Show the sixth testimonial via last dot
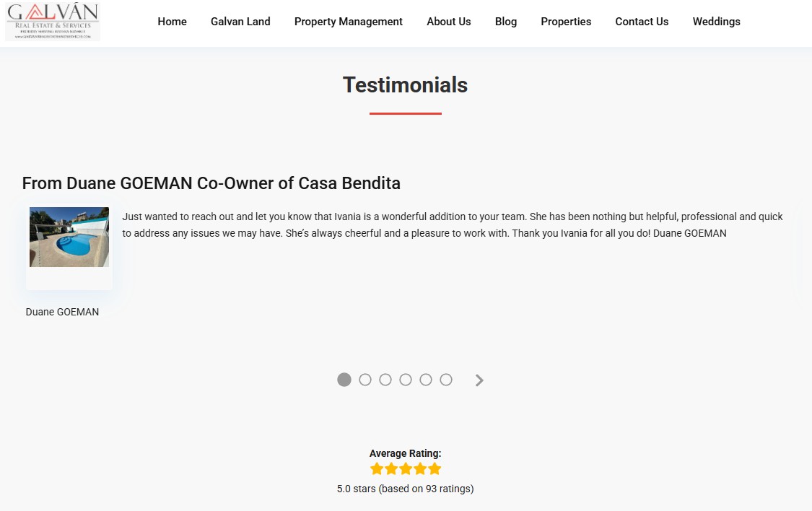812x511 pixels. coord(446,380)
